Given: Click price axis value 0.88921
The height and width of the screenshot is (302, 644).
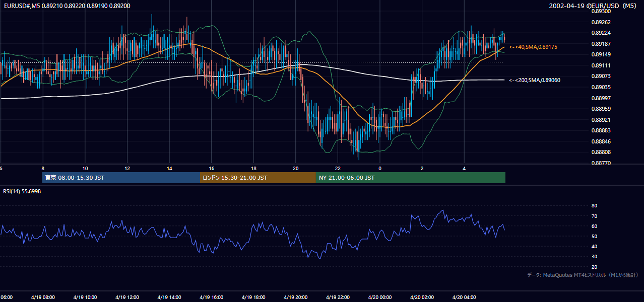Looking at the screenshot, I should click(x=600, y=120).
